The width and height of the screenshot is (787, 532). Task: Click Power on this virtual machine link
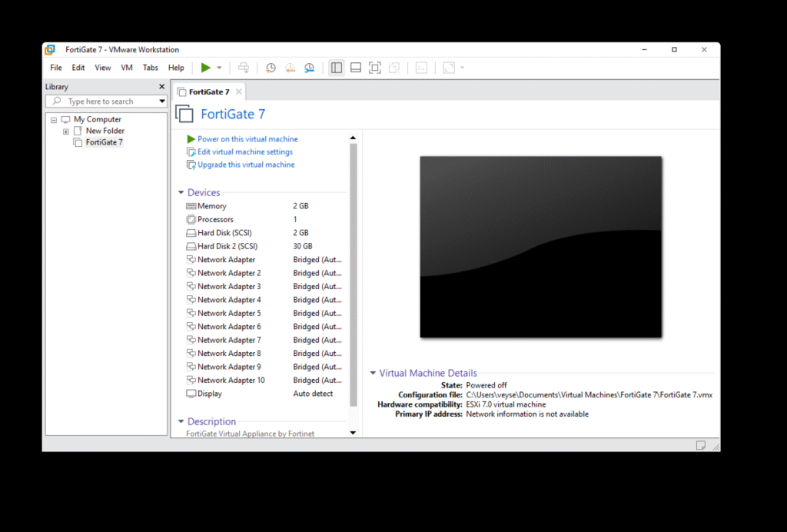tap(247, 139)
